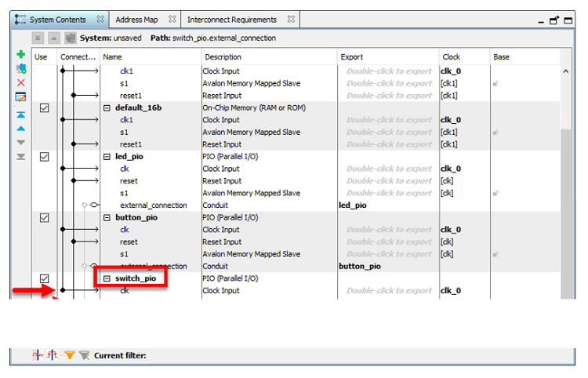Close the System Contents tab
Viewport: 588px width, 378px height.
coord(100,19)
